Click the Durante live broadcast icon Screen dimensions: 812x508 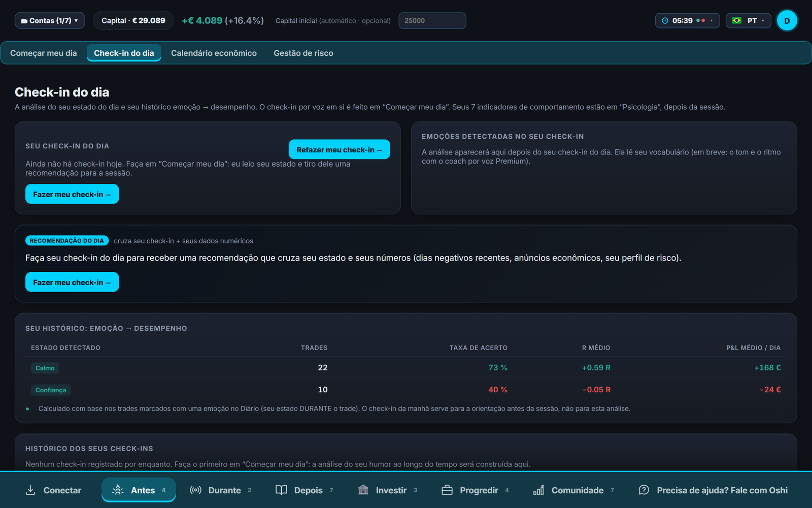click(x=195, y=490)
